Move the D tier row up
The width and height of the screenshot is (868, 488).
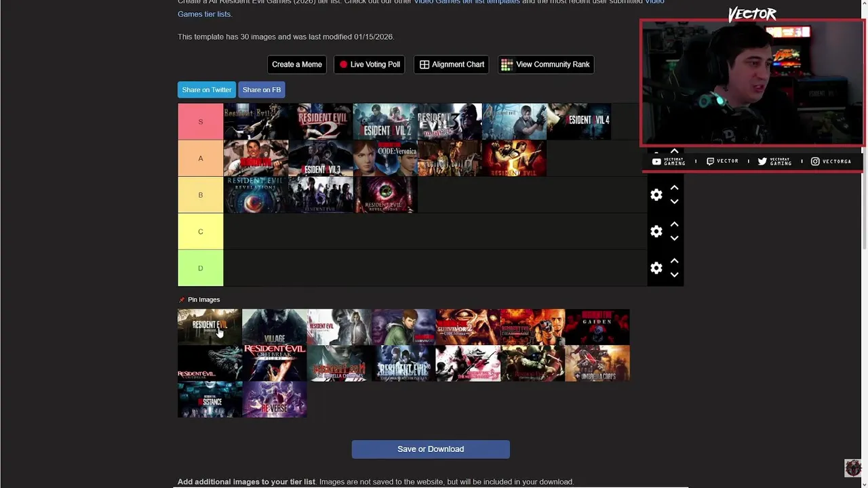(x=674, y=261)
